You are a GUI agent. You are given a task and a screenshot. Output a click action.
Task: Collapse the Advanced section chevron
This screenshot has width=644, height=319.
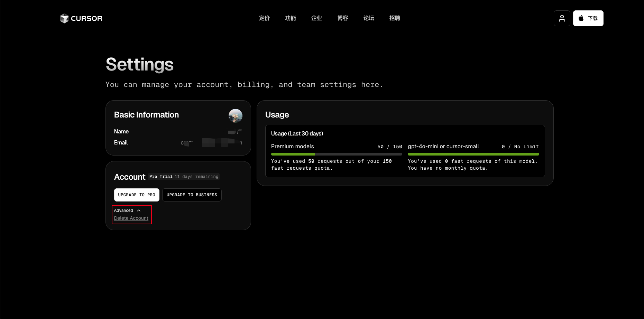pos(139,210)
